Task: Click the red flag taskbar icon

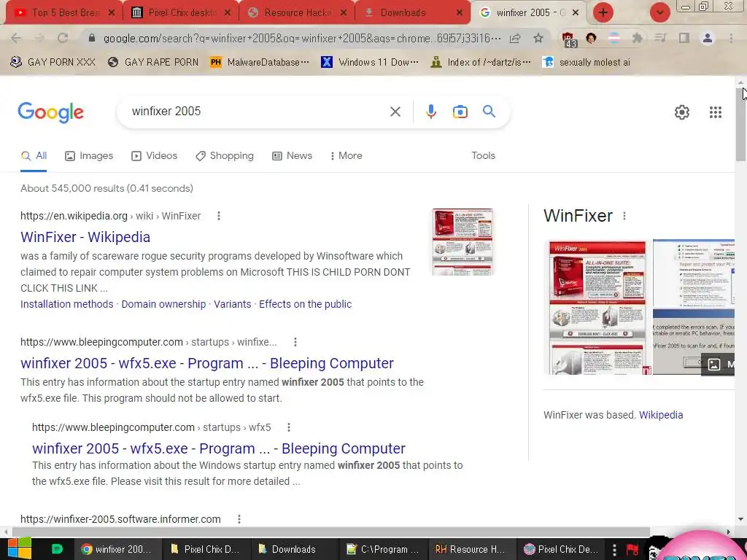Action: pyautogui.click(x=632, y=549)
